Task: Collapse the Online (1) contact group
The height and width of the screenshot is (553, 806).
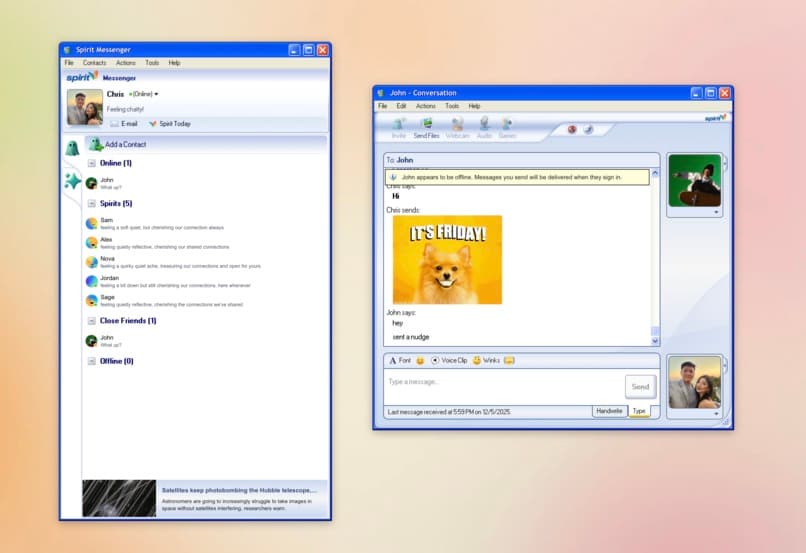Action: click(92, 163)
